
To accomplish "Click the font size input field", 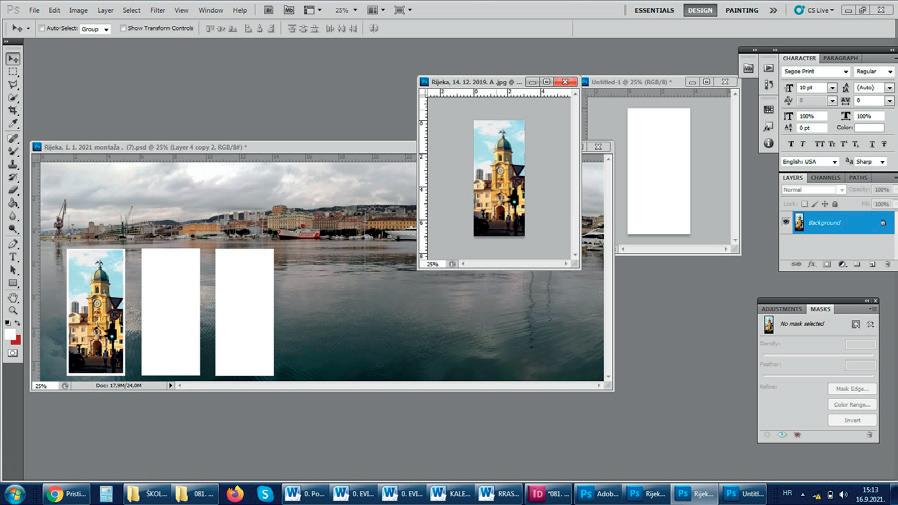I will click(810, 88).
